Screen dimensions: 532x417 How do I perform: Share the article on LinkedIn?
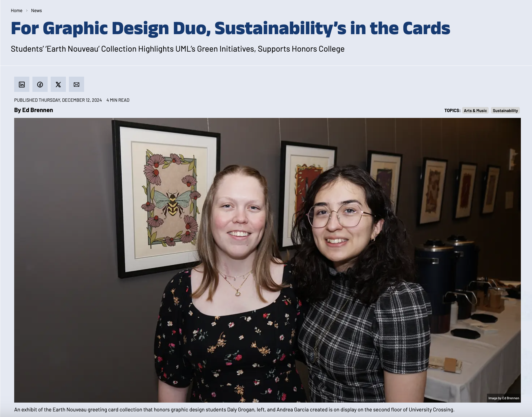pos(22,84)
